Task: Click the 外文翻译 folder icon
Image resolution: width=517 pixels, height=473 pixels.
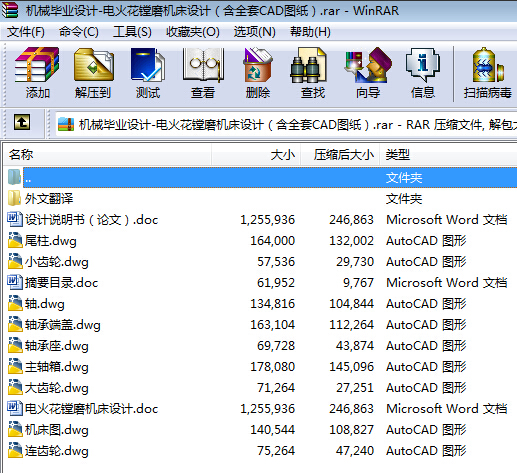Action: [x=14, y=198]
